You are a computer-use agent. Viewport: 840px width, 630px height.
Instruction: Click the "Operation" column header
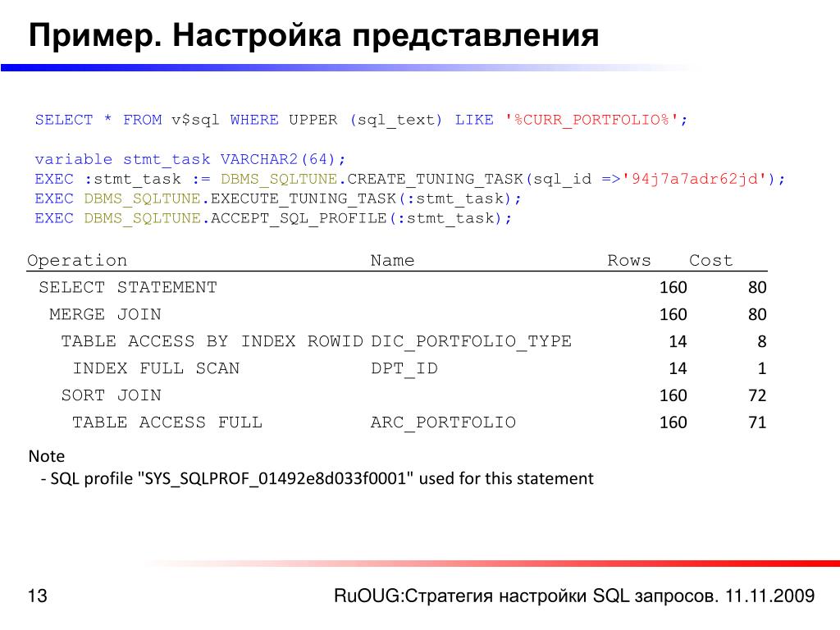[77, 260]
